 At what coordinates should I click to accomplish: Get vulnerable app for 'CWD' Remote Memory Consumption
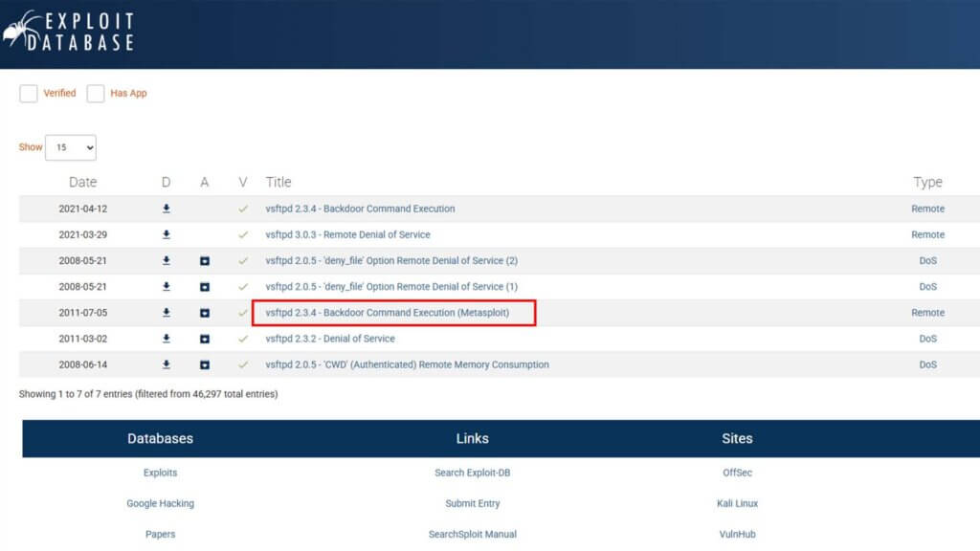click(205, 364)
